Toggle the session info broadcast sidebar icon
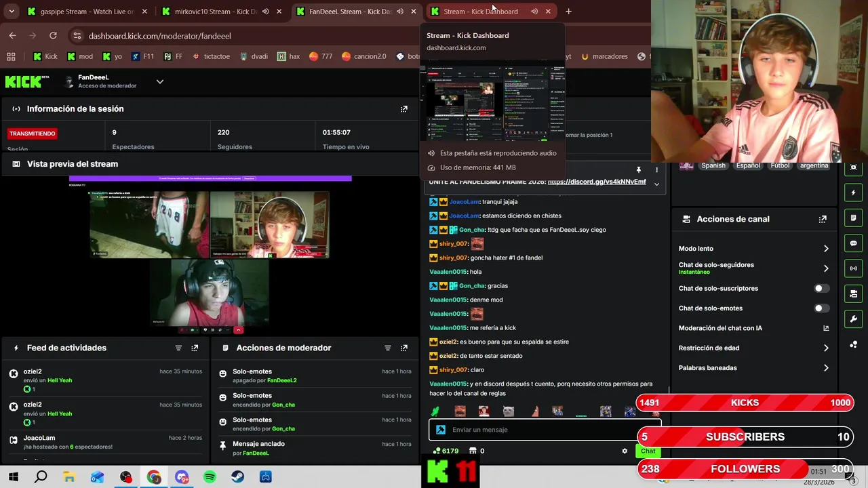868x488 pixels. tap(853, 268)
